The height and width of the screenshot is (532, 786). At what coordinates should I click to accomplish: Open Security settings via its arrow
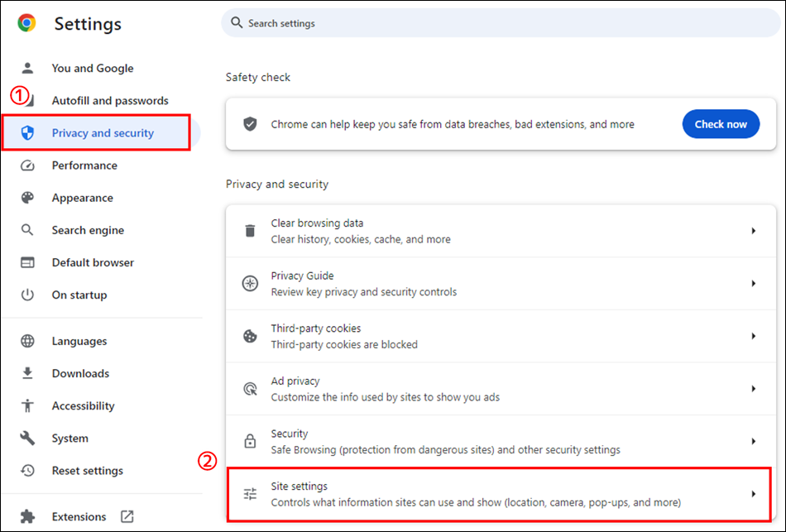coord(754,441)
